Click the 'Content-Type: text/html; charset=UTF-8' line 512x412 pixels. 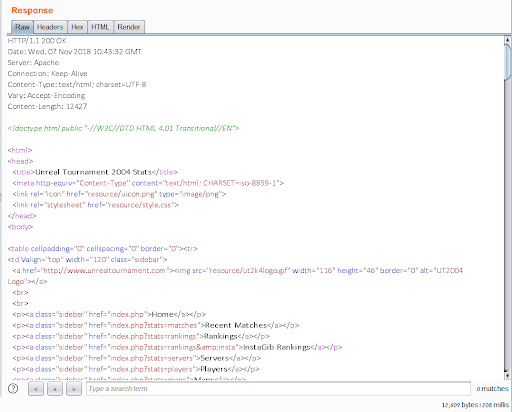click(x=77, y=85)
